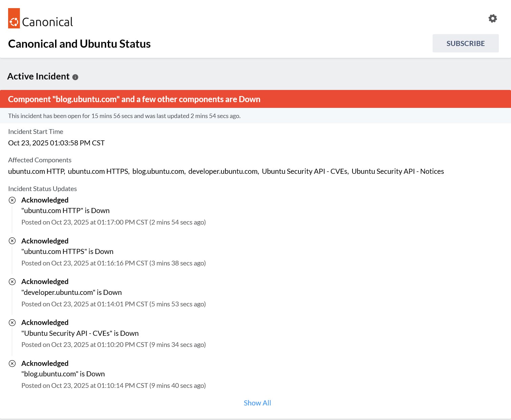511x420 pixels.
Task: Click the ubuntu.com HTTPS affected component
Action: (x=98, y=171)
